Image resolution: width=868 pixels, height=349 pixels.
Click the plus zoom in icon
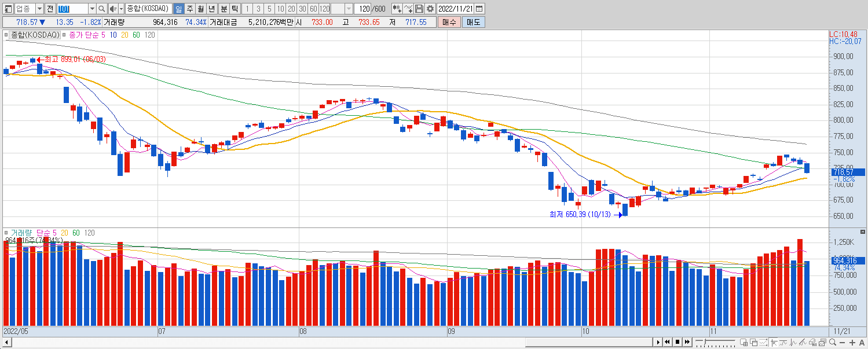pyautogui.click(x=852, y=343)
